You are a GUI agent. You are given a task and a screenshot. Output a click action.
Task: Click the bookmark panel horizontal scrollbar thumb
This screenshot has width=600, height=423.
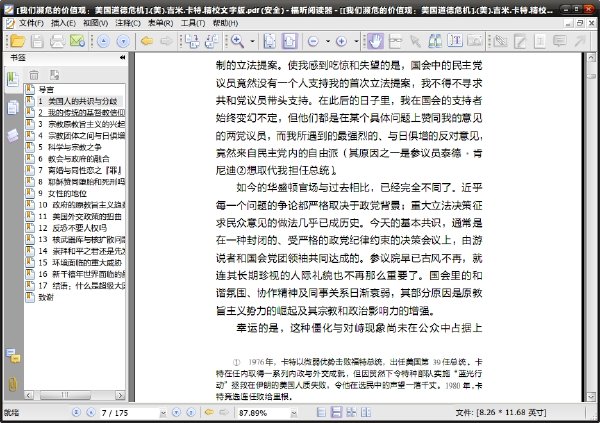pos(65,395)
